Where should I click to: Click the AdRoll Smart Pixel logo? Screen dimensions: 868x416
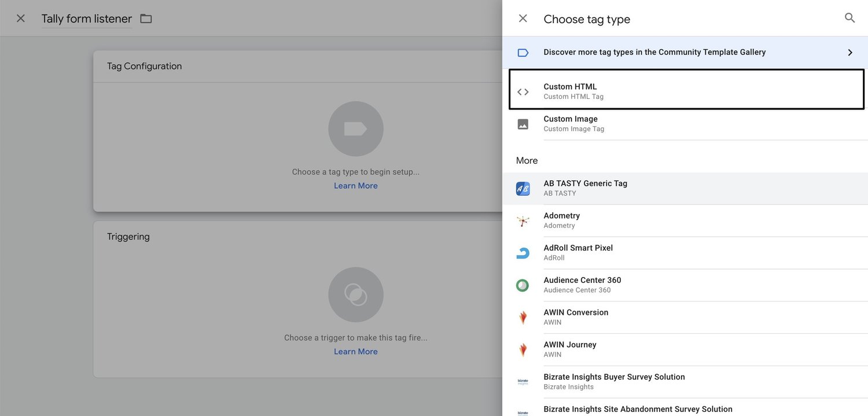pyautogui.click(x=523, y=253)
